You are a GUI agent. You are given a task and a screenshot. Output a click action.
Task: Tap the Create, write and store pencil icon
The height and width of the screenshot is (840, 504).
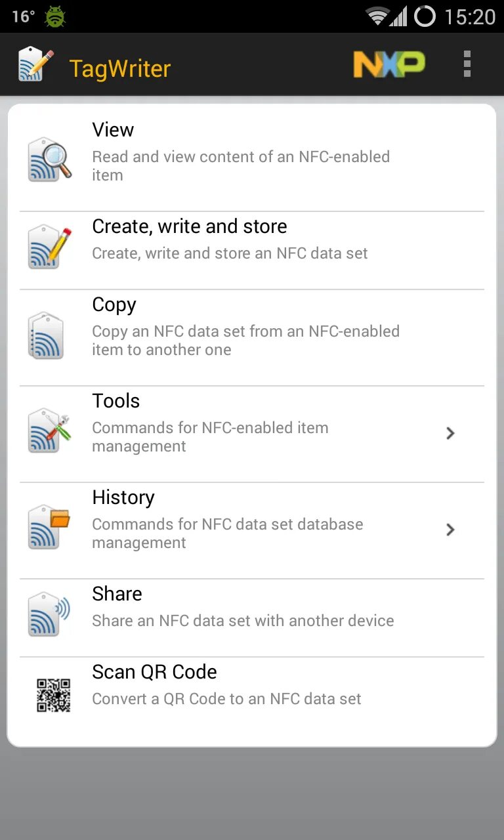pos(50,247)
